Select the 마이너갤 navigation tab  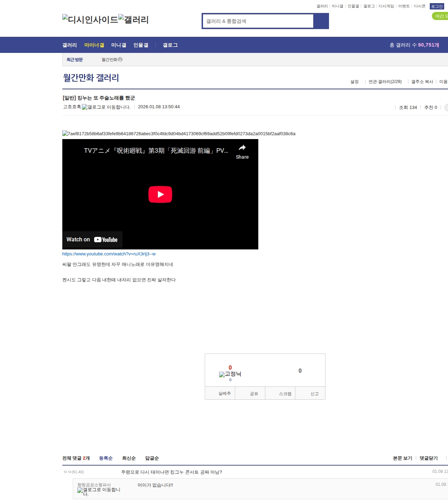pyautogui.click(x=94, y=45)
